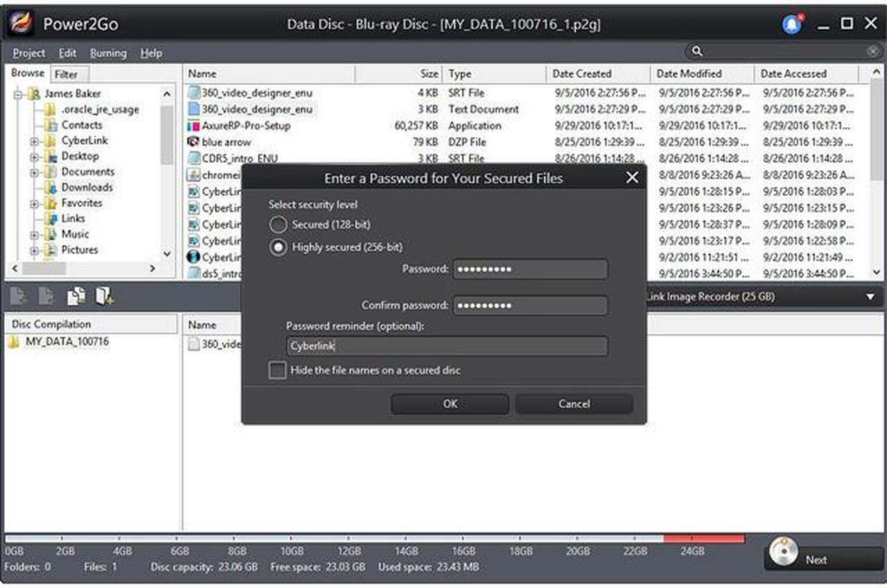Image resolution: width=887 pixels, height=588 pixels.
Task: Click the Confirm password input field
Action: 531,305
